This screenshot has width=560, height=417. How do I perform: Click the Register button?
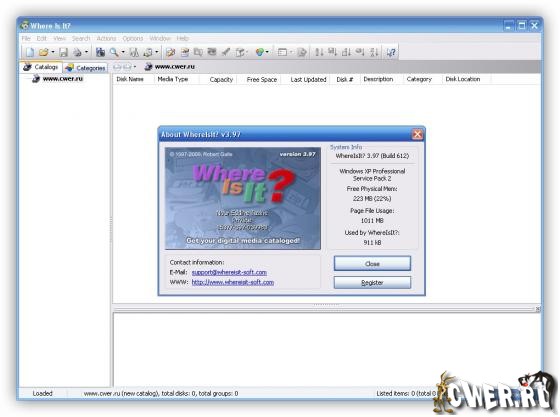tap(372, 282)
